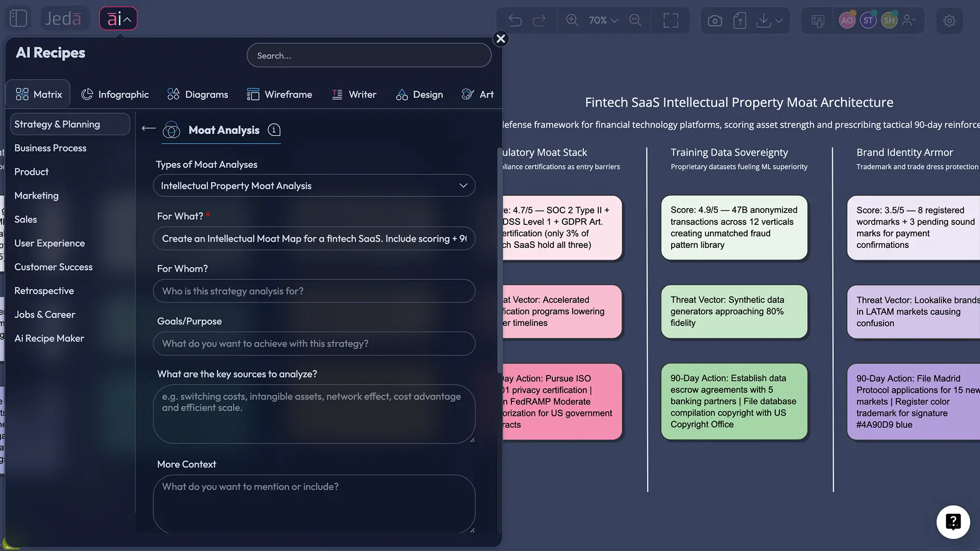Click the undo arrow icon
980x551 pixels.
point(515,20)
